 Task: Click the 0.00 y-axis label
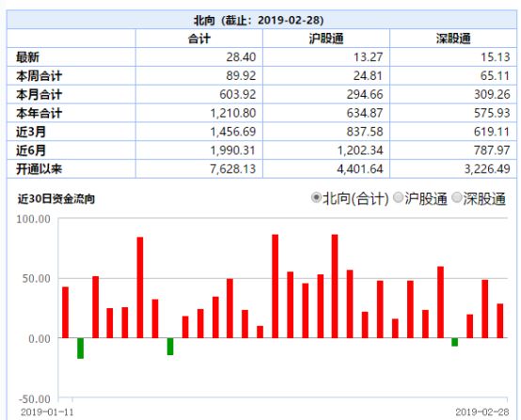(x=39, y=339)
